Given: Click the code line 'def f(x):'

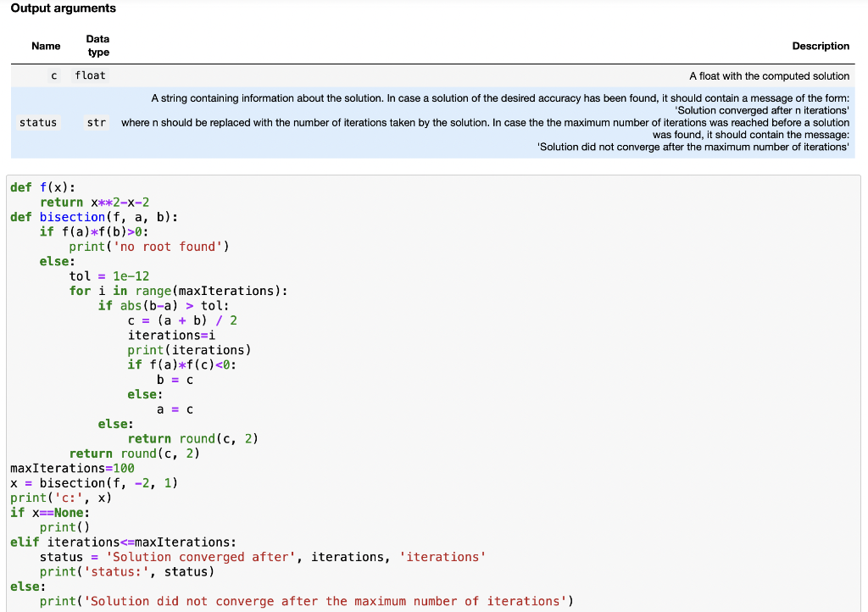Looking at the screenshot, I should point(42,187).
